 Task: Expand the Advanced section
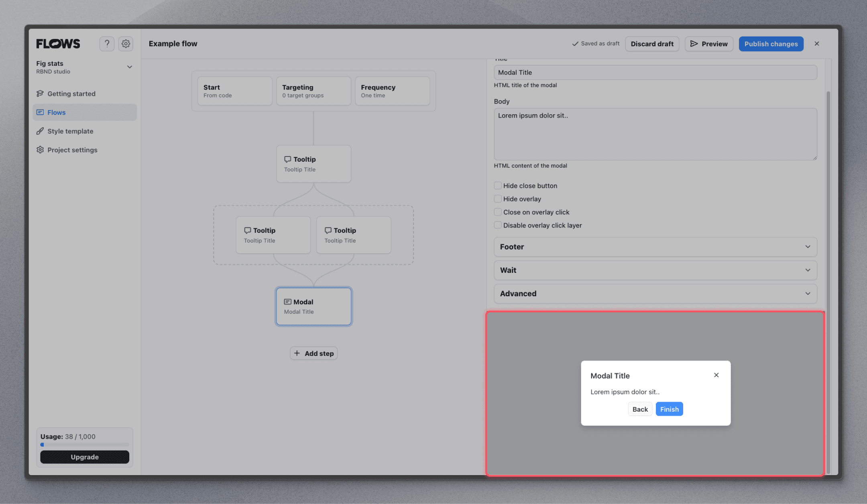(655, 293)
